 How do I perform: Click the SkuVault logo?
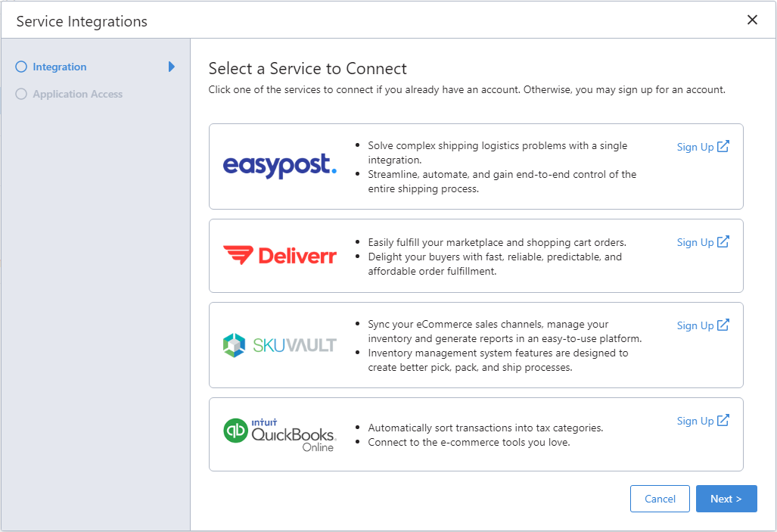tap(280, 344)
